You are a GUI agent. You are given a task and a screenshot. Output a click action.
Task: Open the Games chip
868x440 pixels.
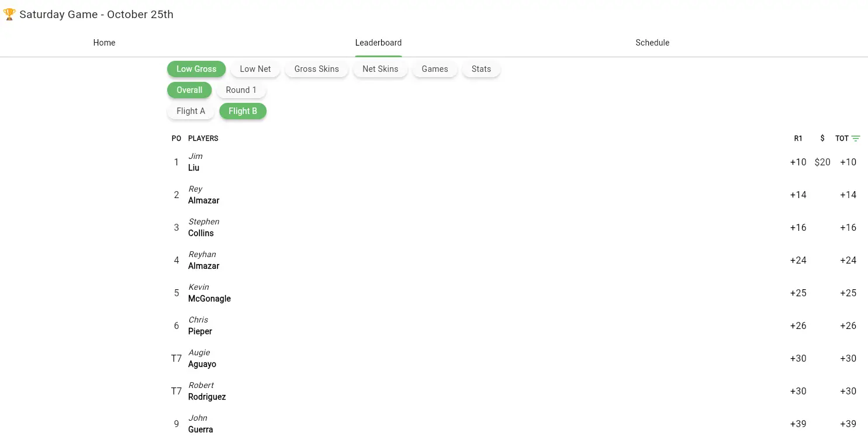[x=435, y=69]
